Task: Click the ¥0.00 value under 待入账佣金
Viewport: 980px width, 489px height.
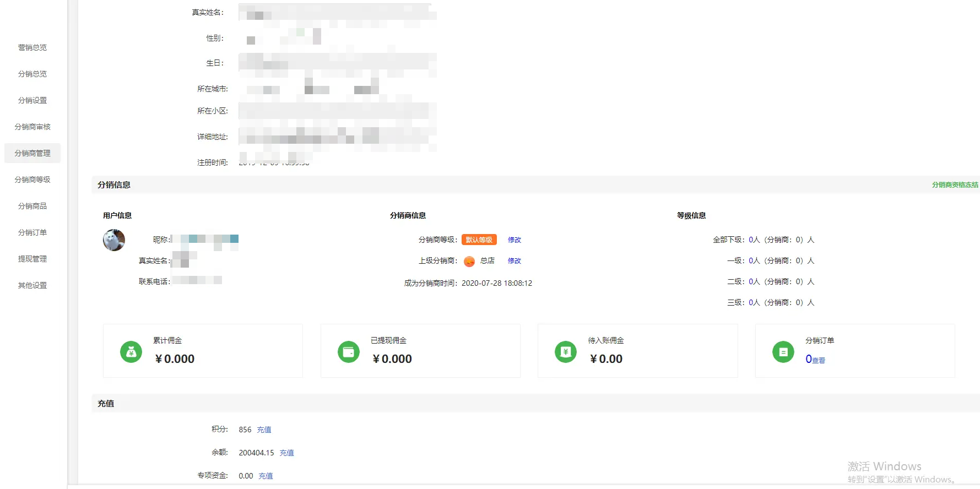Action: [x=606, y=359]
